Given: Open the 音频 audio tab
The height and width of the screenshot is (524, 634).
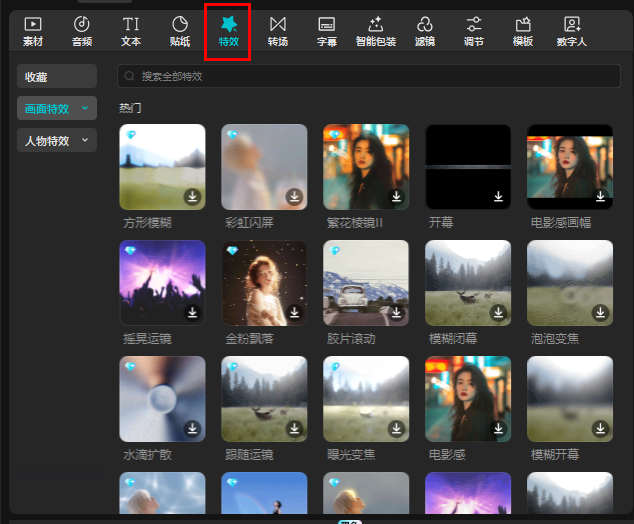Looking at the screenshot, I should click(x=82, y=32).
